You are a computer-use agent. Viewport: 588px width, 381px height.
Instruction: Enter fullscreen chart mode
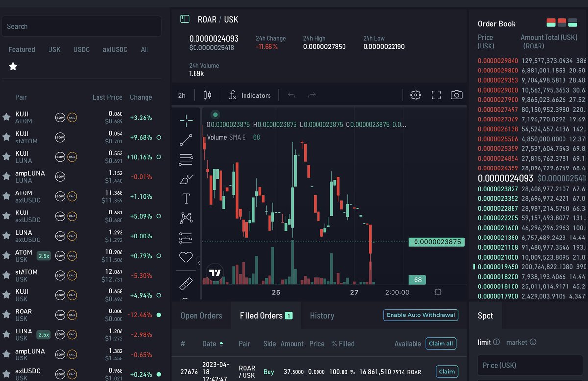(x=436, y=95)
